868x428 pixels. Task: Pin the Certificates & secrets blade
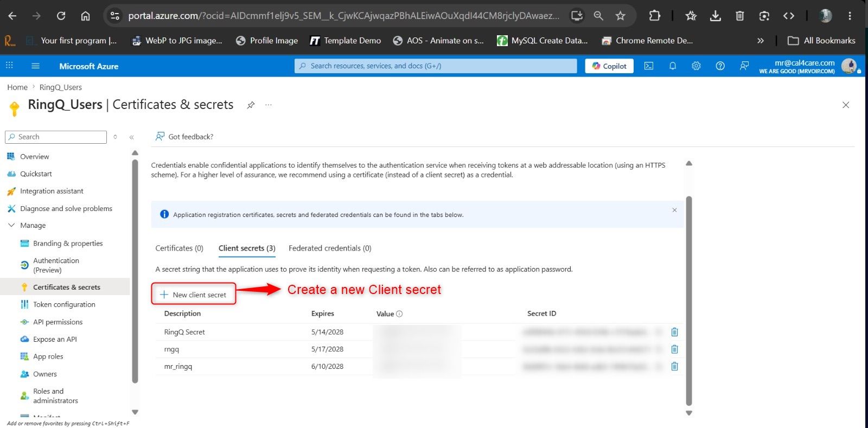tap(251, 105)
